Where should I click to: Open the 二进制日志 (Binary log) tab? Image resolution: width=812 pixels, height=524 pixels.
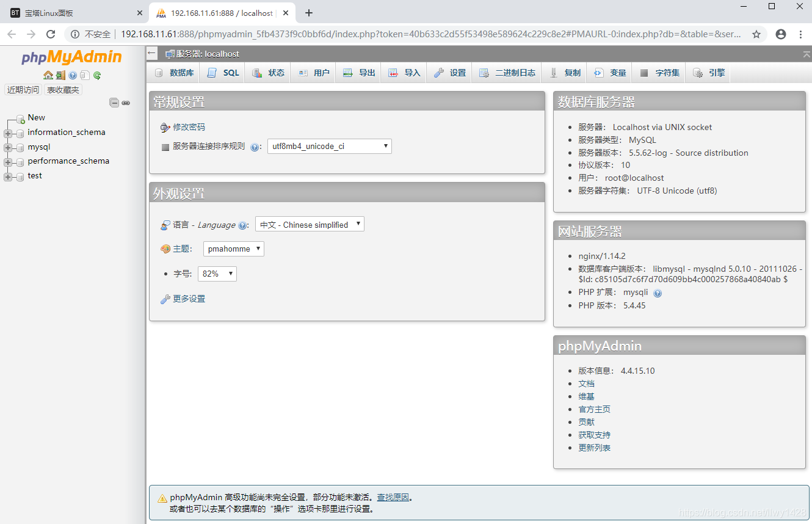(507, 73)
